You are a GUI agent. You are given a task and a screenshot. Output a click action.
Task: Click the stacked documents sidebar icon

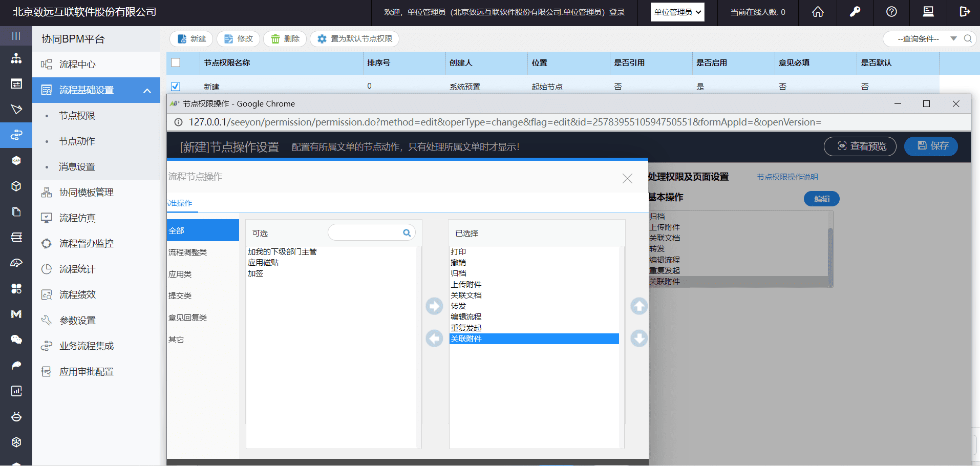[16, 211]
